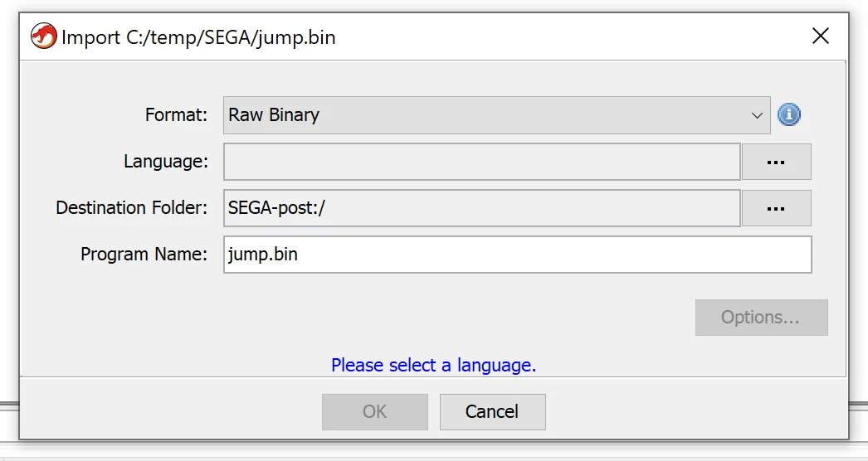Image resolution: width=868 pixels, height=461 pixels.
Task: Click empty title bar space left of X
Action: click(570, 36)
